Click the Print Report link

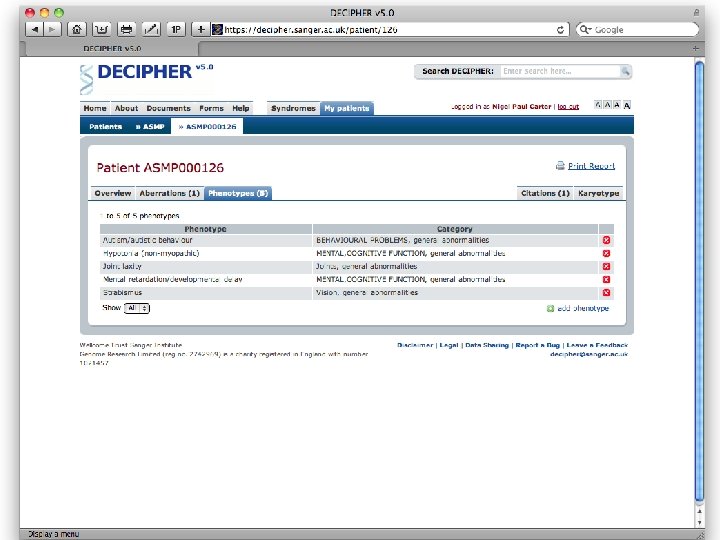tap(591, 166)
